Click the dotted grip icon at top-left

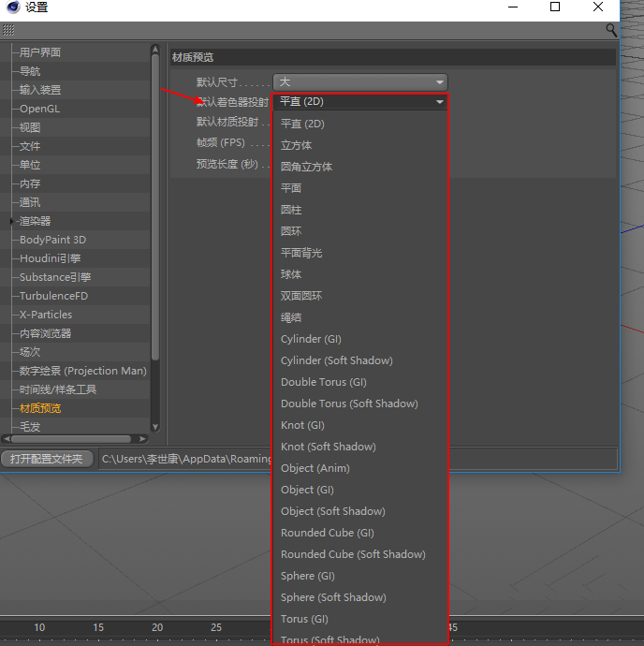point(9,31)
